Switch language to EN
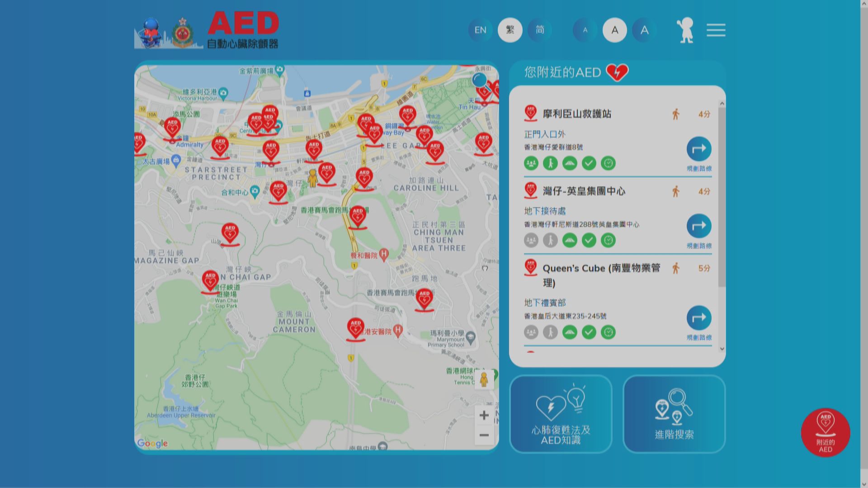 [480, 30]
